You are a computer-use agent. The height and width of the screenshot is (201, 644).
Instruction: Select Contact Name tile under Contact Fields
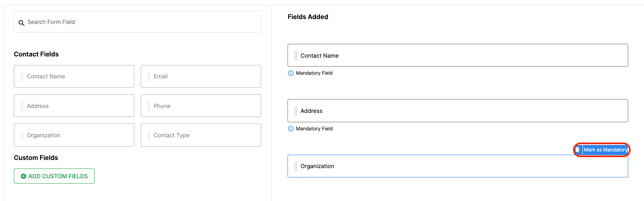point(74,76)
